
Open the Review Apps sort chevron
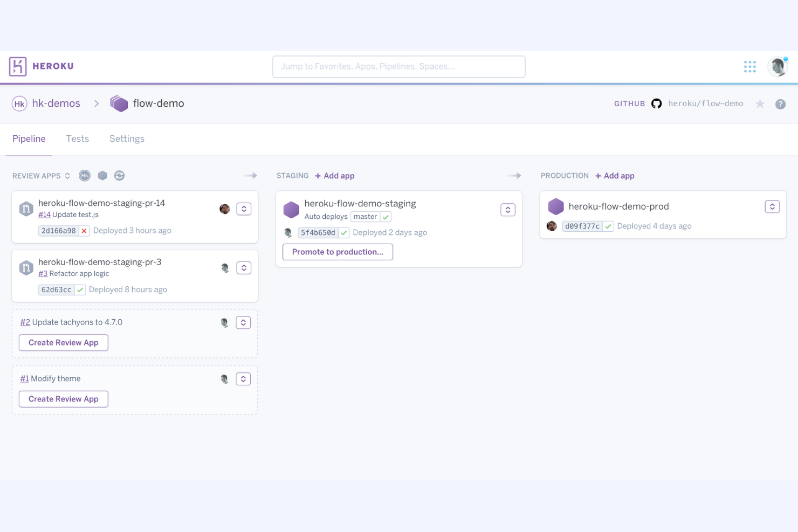67,176
